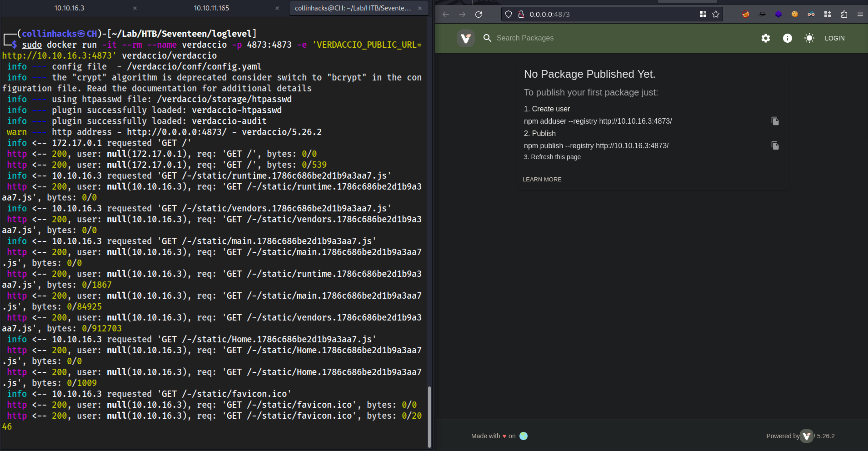Screen dimensions: 868x451
Task: Open the goggles face extension icon
Action: (811, 15)
